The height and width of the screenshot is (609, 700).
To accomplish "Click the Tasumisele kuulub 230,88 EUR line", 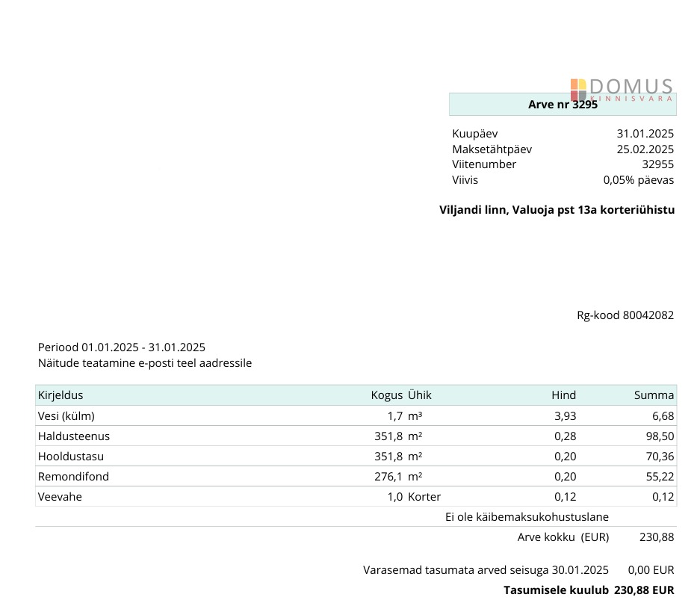I will (589, 590).
